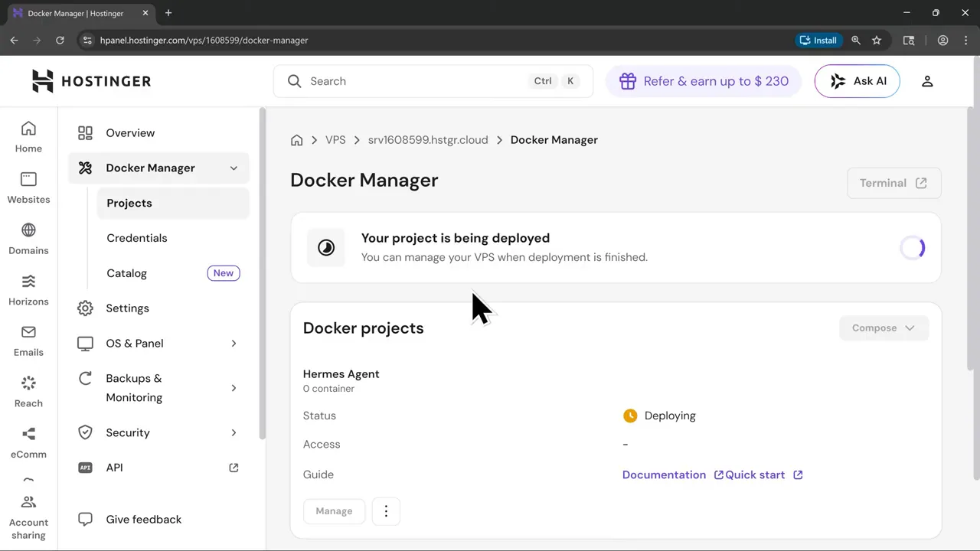Click the home icon in breadcrumb

click(296, 140)
